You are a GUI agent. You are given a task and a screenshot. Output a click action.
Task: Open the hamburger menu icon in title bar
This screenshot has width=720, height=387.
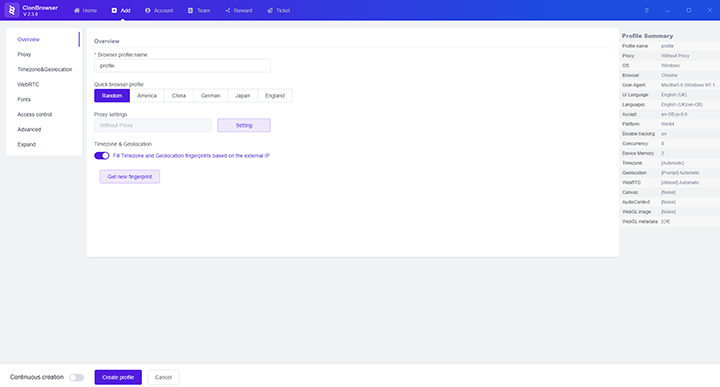coord(647,10)
